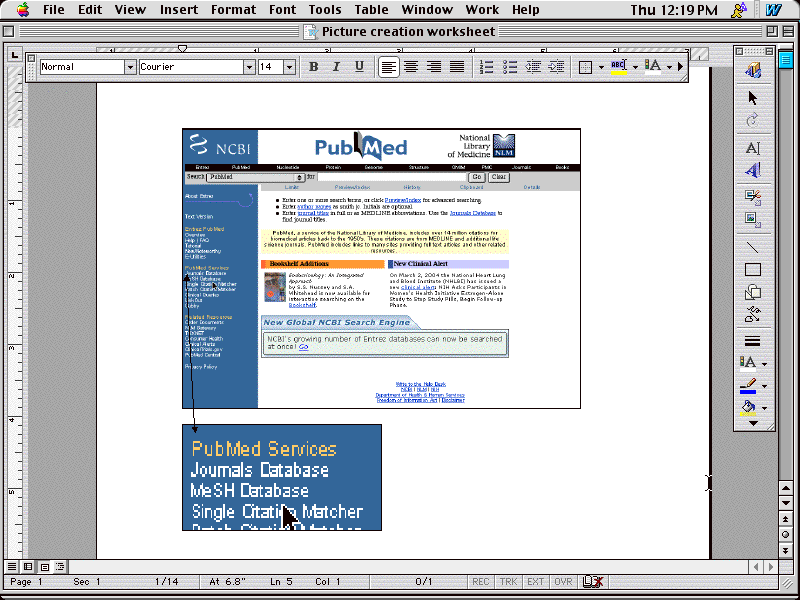Switch to Outline view button
The width and height of the screenshot is (800, 600).
[x=60, y=566]
